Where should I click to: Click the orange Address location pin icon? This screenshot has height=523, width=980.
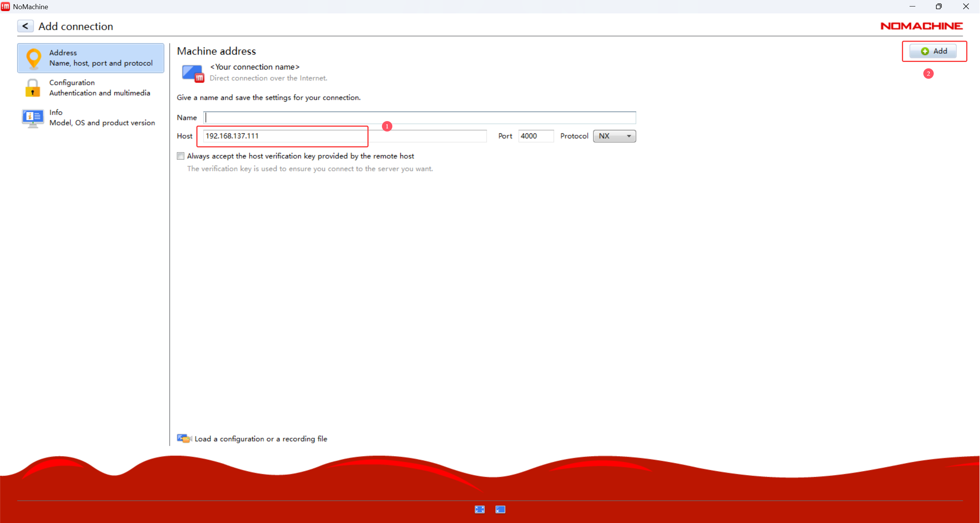pos(34,58)
